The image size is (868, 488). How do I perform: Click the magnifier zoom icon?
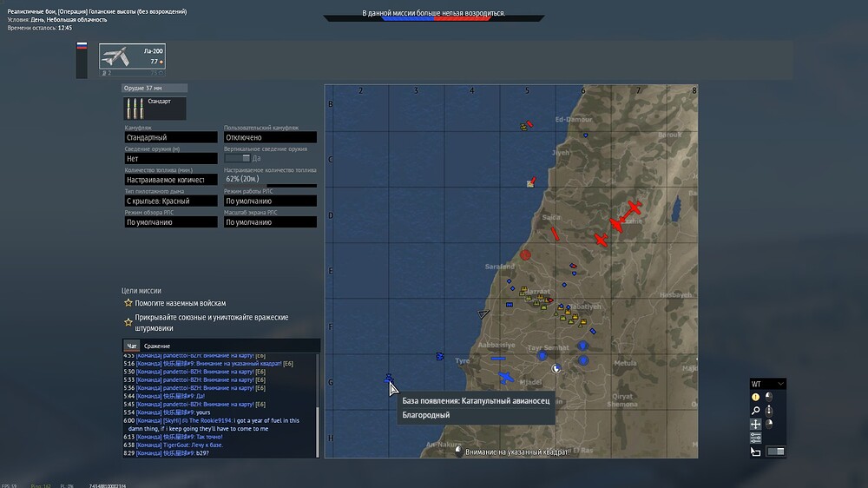coord(756,411)
